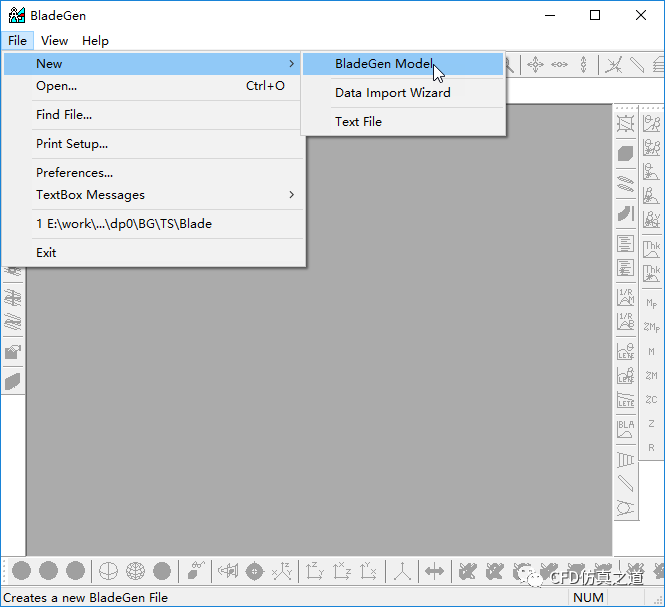
Task: Click the curved meridional passage icon
Action: pyautogui.click(x=626, y=213)
